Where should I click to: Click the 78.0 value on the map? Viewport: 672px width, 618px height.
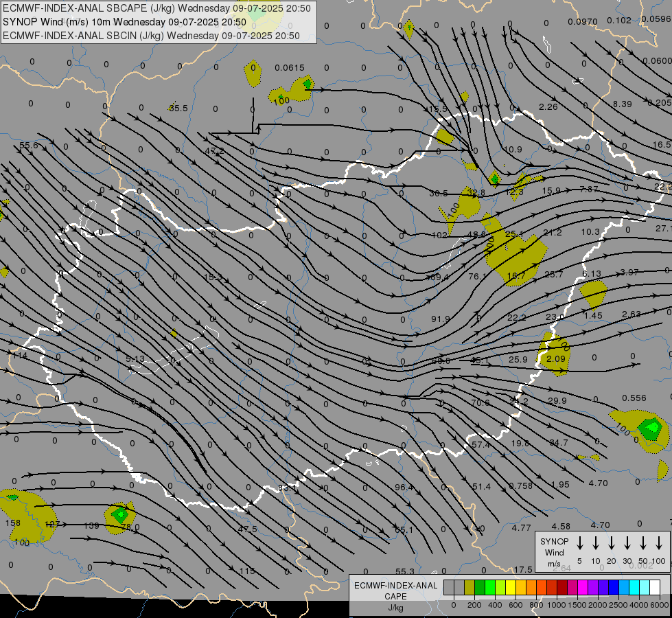[130, 527]
